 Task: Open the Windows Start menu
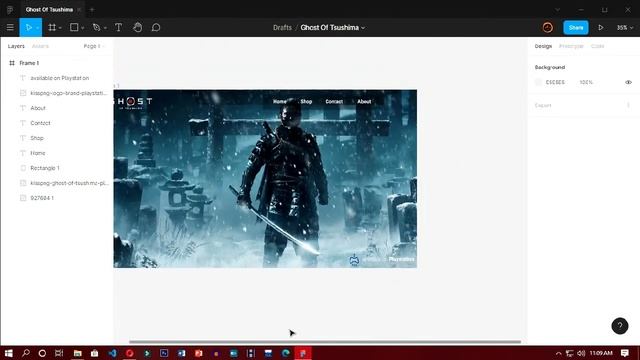8,353
